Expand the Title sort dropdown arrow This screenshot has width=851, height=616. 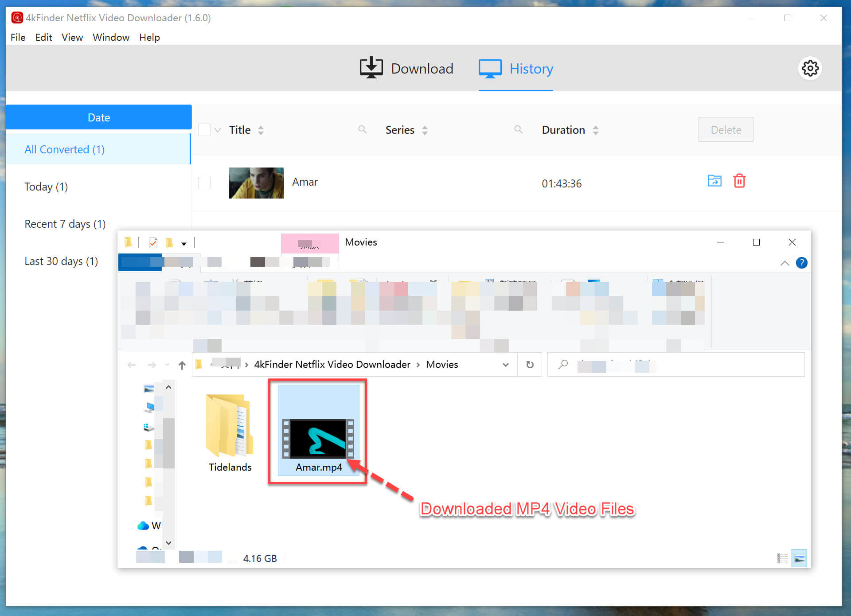pos(261,129)
